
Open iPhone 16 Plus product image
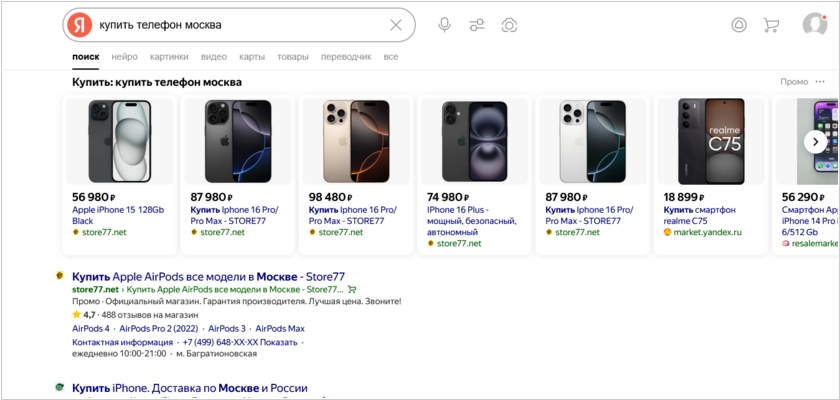click(x=474, y=141)
